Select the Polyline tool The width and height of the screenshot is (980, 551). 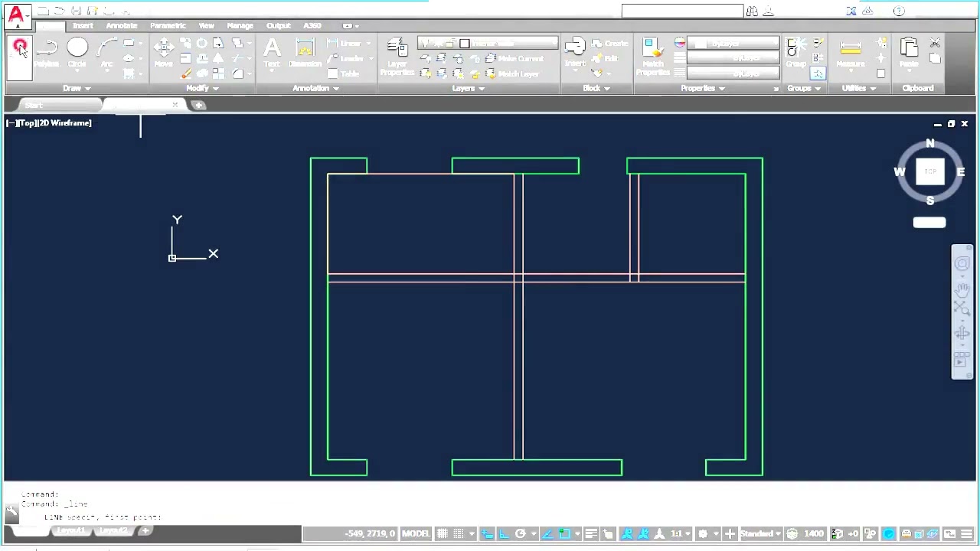pos(47,52)
